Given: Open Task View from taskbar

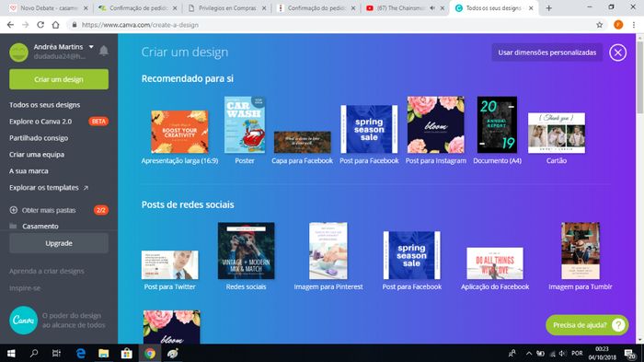Looking at the screenshot, I should 57,353.
